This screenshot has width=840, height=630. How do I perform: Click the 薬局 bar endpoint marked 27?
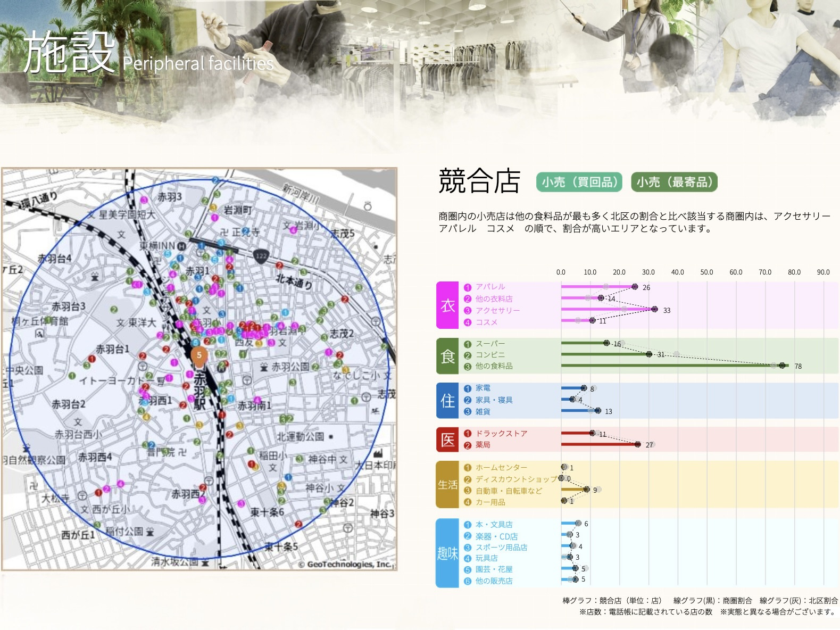638,444
